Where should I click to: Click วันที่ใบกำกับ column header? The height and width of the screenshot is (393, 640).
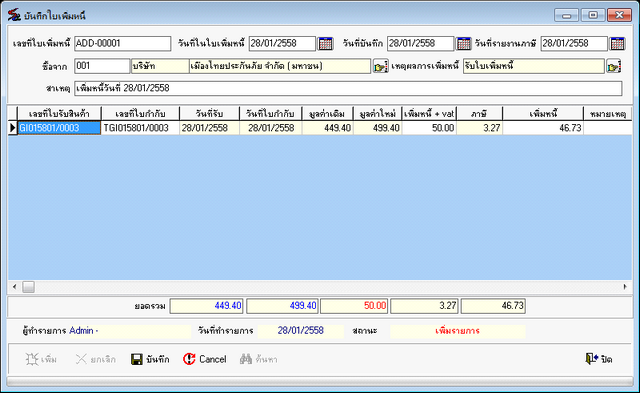point(271,114)
